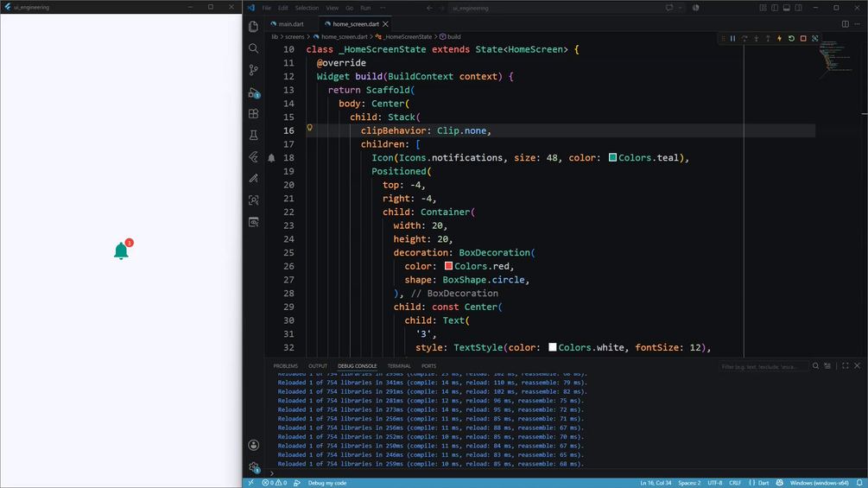Open the Accounts icon in the activity bar

(254, 446)
